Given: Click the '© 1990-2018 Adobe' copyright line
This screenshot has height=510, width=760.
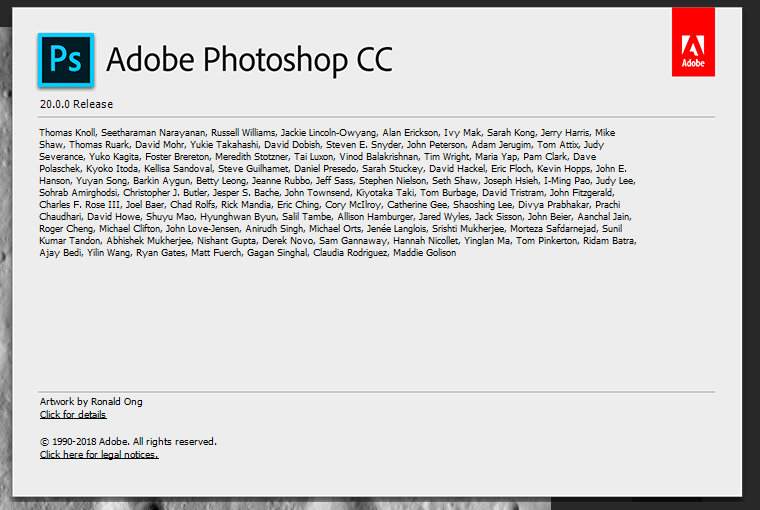Looking at the screenshot, I should 128,442.
